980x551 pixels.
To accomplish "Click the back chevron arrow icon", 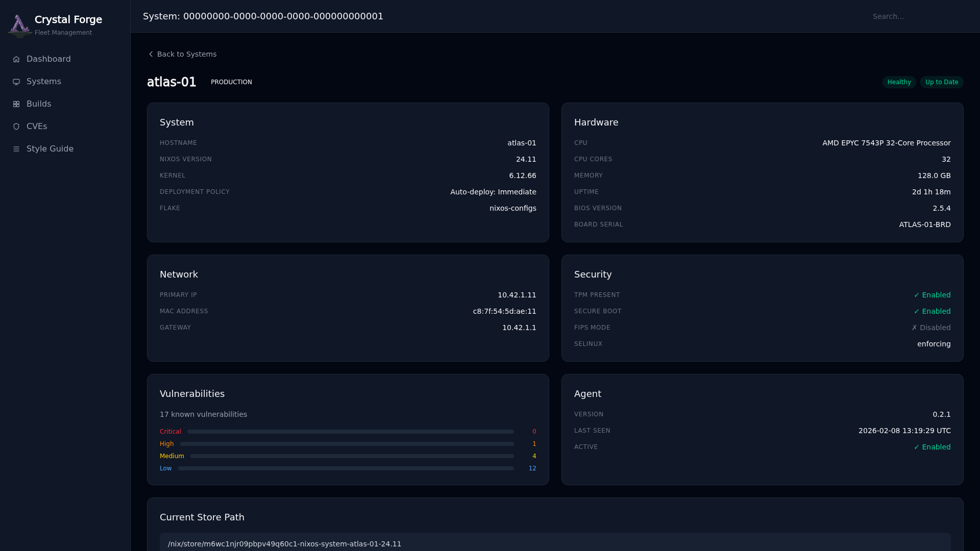I will (x=151, y=54).
